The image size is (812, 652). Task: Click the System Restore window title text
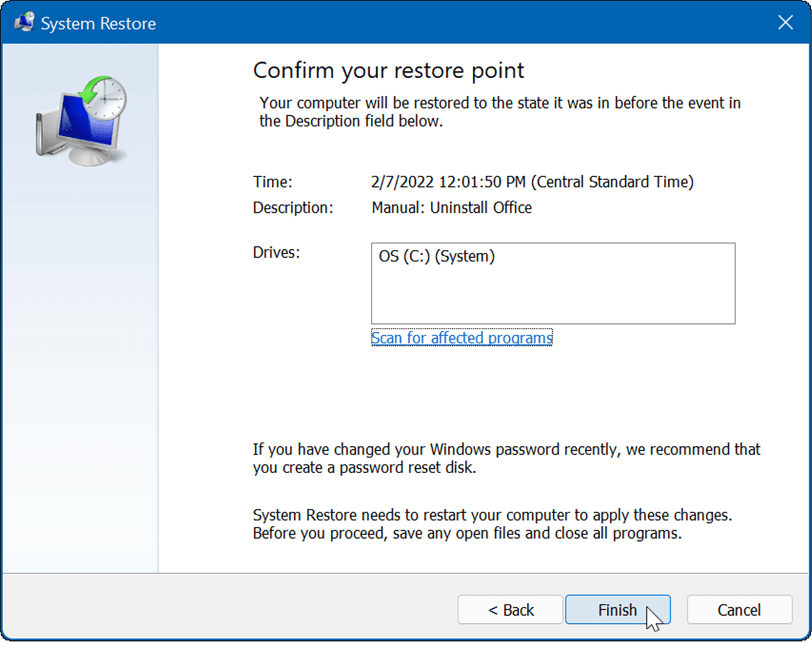[x=98, y=24]
